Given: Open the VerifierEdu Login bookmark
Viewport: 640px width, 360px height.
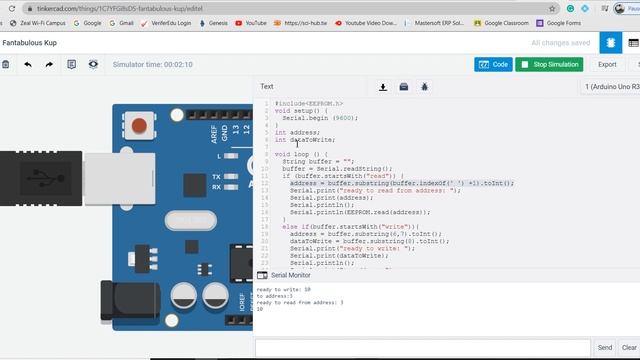Looking at the screenshot, I should [166, 23].
